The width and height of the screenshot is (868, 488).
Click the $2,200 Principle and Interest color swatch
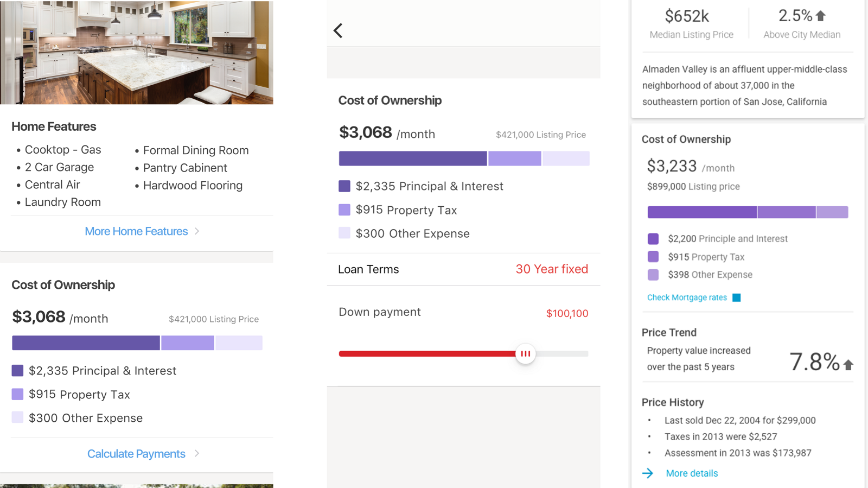pyautogui.click(x=653, y=239)
